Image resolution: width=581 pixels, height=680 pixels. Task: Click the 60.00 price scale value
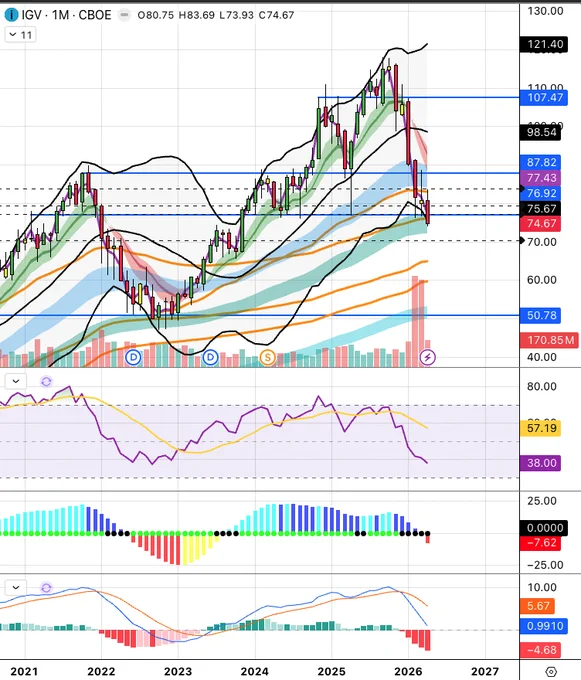[542, 280]
